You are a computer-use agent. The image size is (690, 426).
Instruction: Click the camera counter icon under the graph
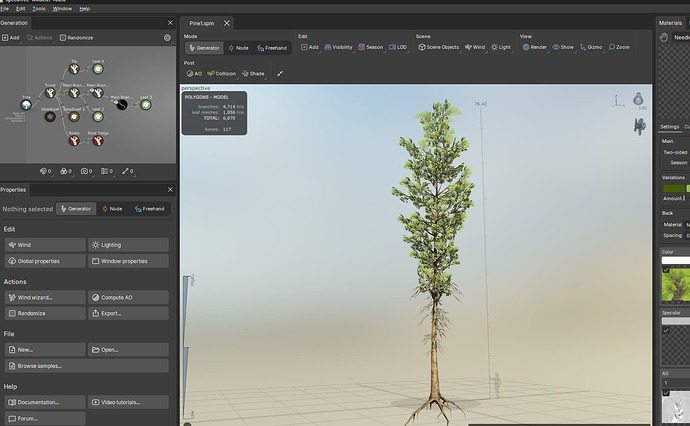[x=86, y=171]
